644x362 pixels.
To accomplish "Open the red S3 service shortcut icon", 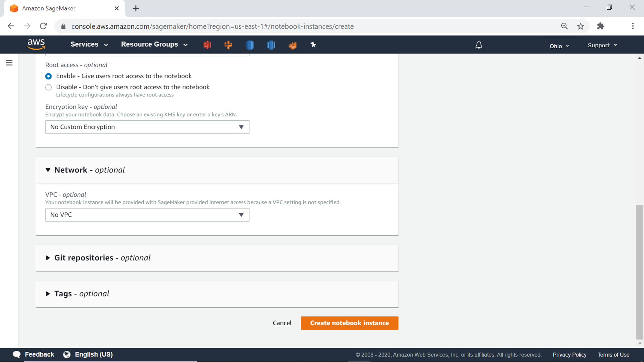I will coord(207,45).
